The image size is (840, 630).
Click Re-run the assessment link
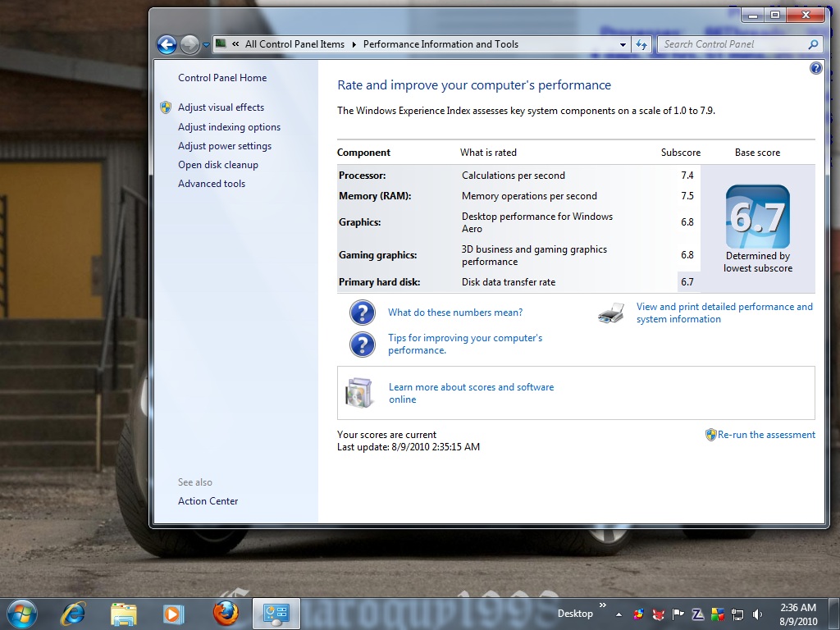(766, 435)
